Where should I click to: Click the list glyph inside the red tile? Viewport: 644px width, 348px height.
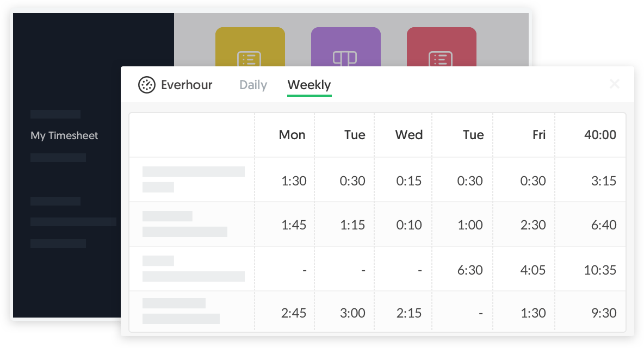tap(442, 59)
